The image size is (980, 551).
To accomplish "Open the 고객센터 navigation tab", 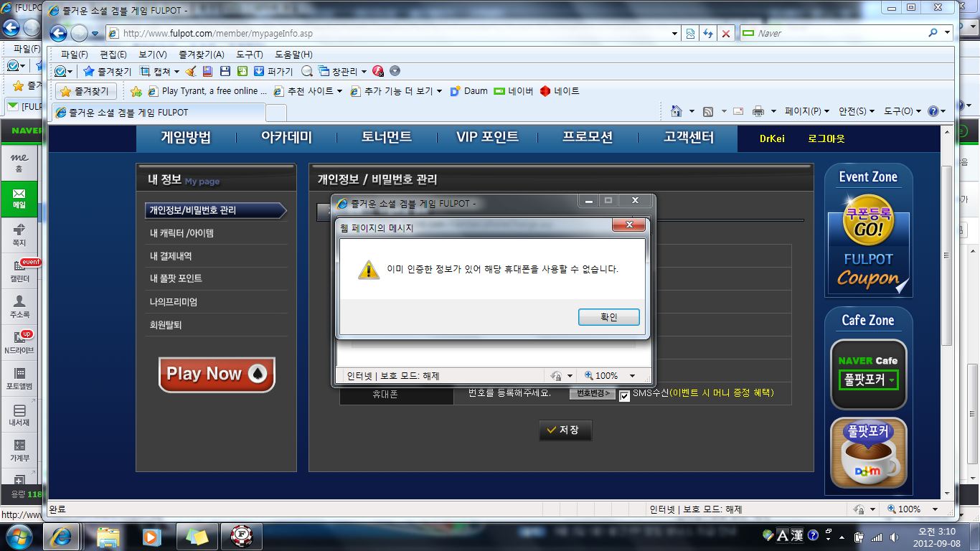I will point(688,138).
